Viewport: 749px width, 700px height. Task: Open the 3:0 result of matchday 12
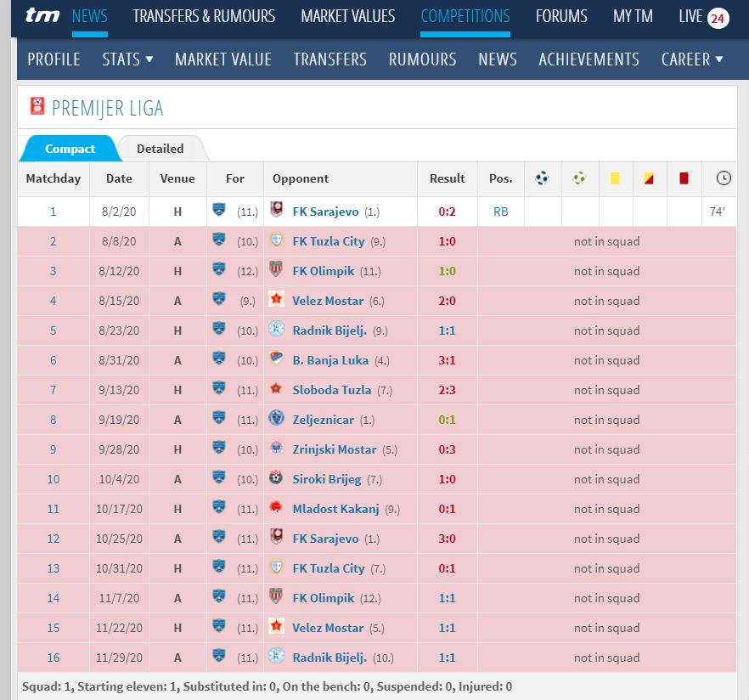[x=447, y=539]
